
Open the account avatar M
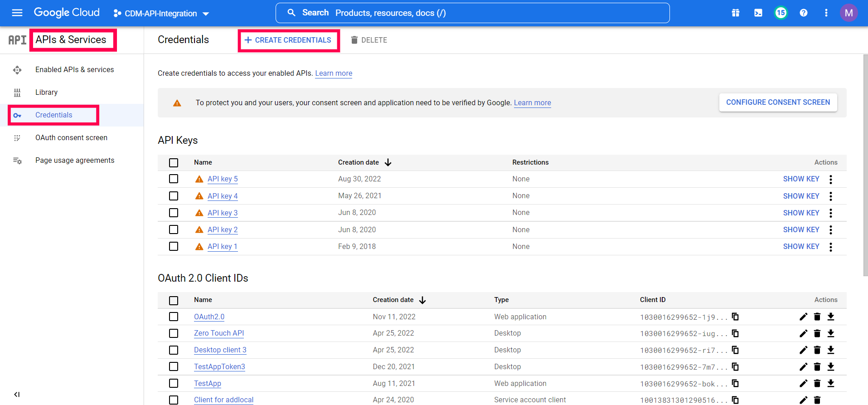(x=849, y=13)
